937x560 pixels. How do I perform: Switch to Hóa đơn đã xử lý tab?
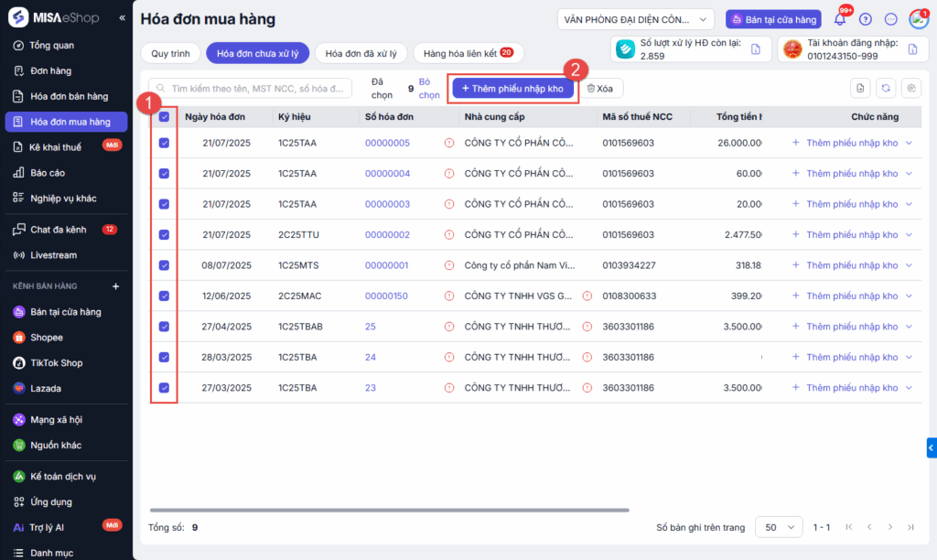[x=361, y=54]
